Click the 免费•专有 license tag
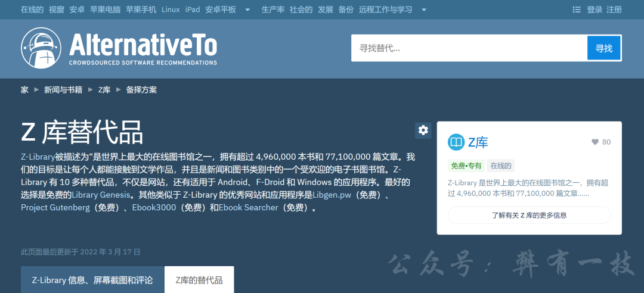Screen dimensions: 644x293 (465, 166)
